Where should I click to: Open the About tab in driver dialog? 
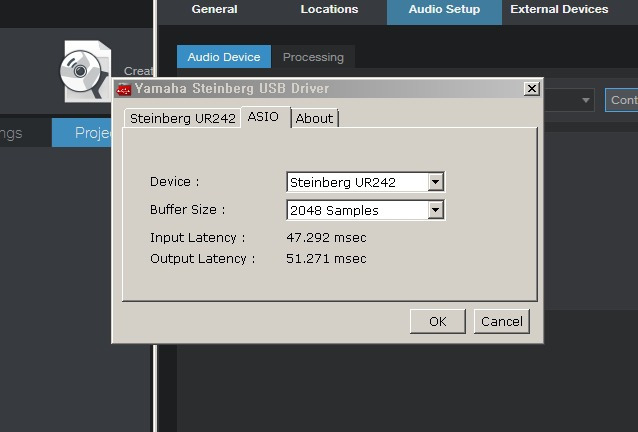pos(314,118)
